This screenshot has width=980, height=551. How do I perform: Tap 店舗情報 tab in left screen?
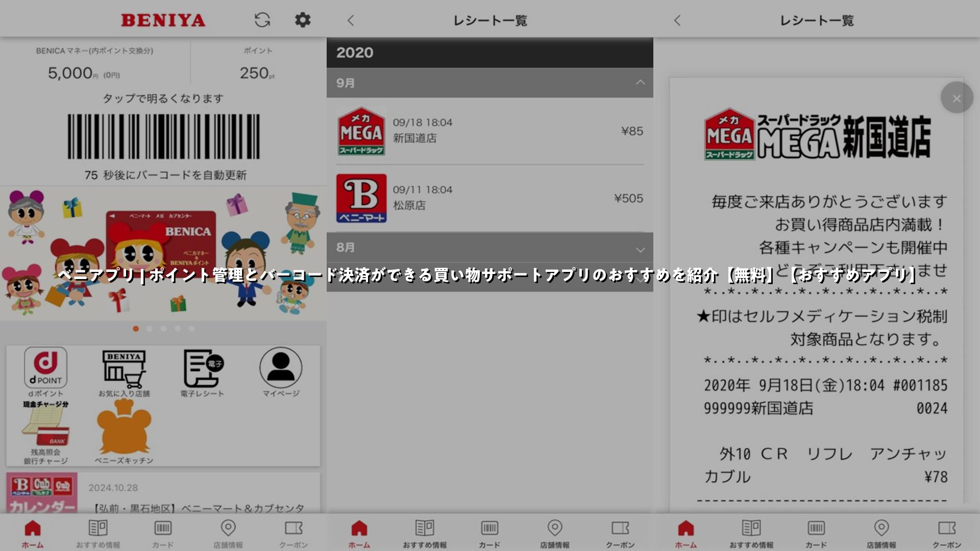pyautogui.click(x=228, y=534)
